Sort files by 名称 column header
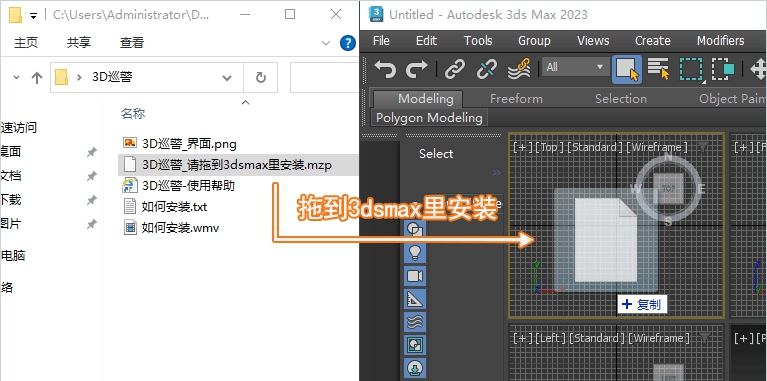767x381 pixels. 133,114
